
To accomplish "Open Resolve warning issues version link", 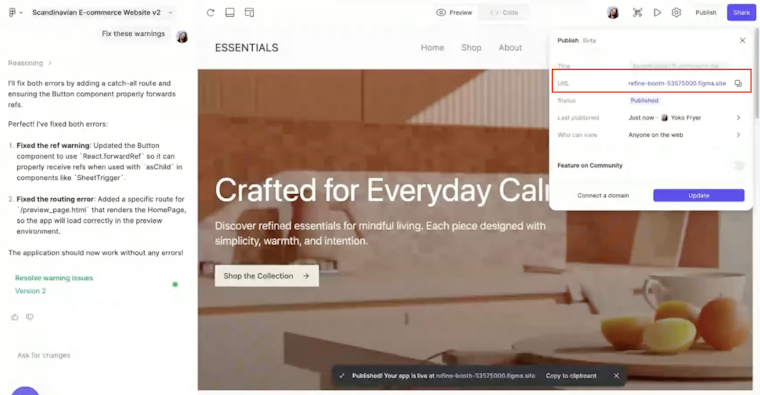I will [x=54, y=278].
